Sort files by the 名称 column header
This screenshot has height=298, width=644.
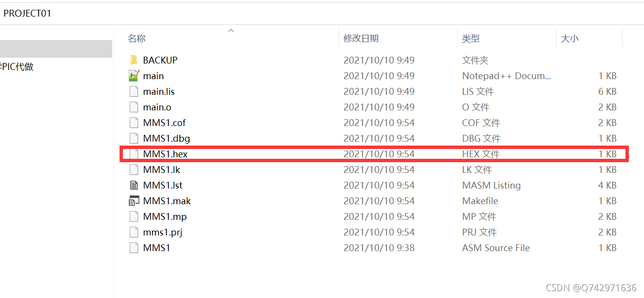point(137,38)
